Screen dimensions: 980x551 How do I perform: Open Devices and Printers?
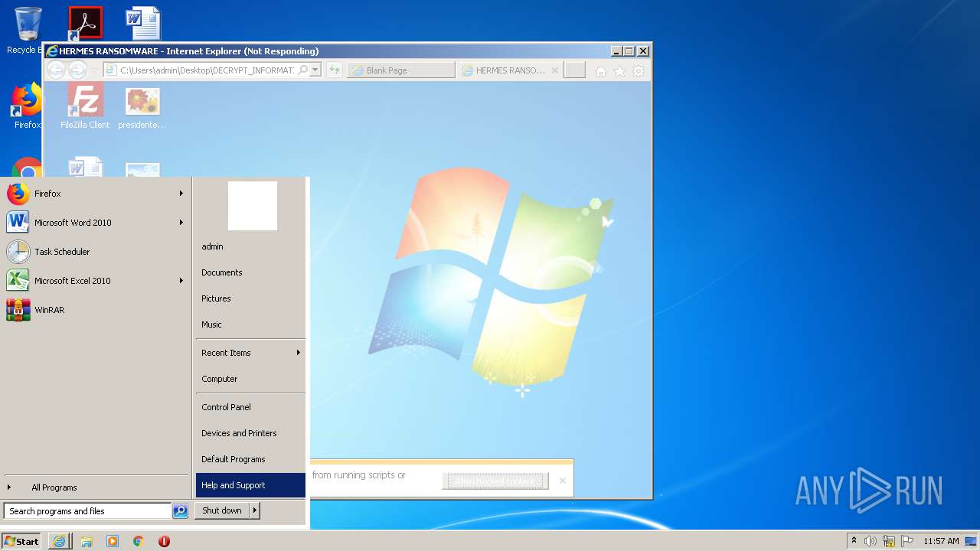tap(250, 433)
